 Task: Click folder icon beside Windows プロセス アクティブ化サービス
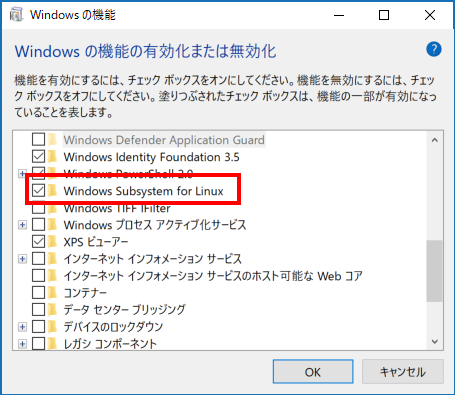[52, 225]
